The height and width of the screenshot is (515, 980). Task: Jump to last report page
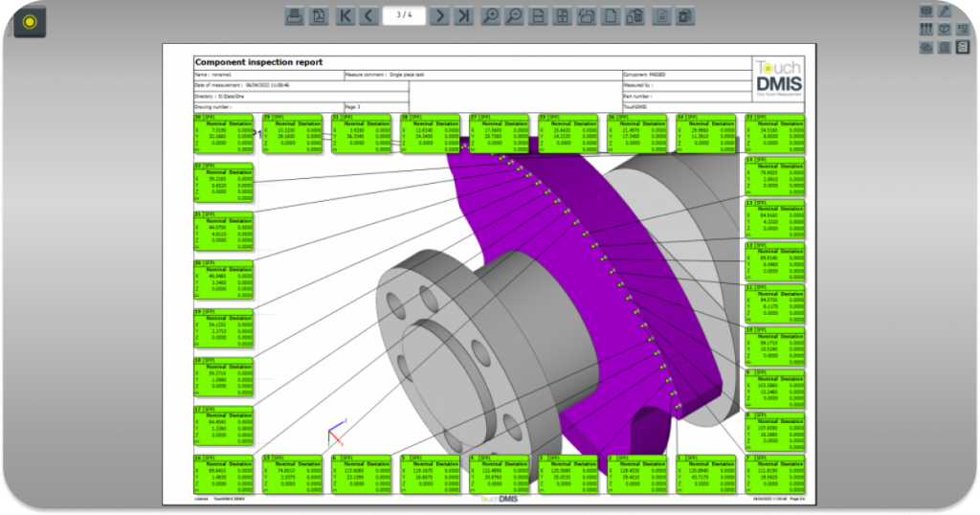(x=463, y=15)
